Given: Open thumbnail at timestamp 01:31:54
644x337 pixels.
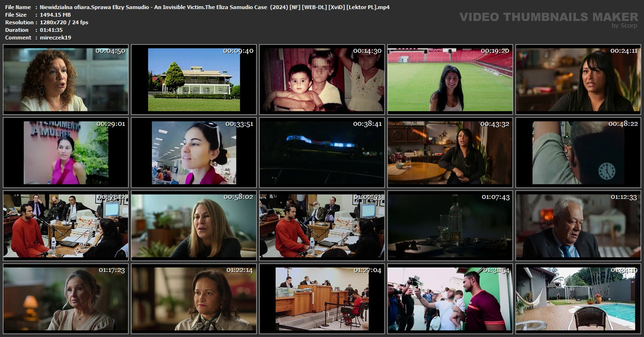Looking at the screenshot, I should (450, 299).
